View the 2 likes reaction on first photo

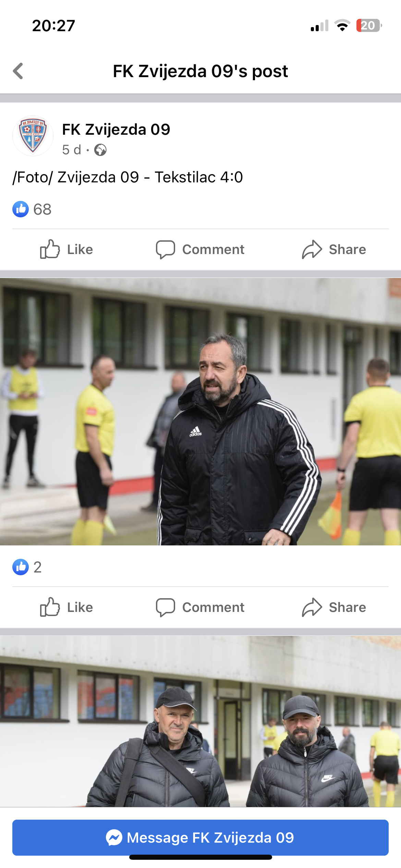click(x=27, y=567)
